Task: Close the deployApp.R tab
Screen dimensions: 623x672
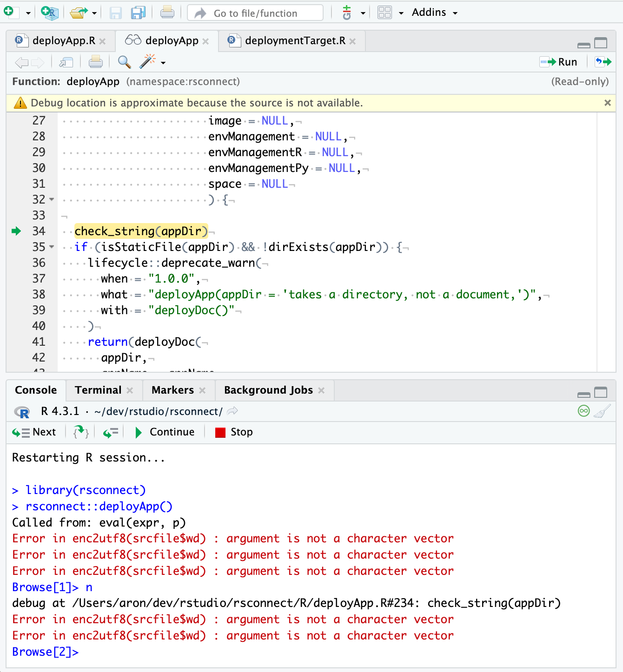Action: coord(102,41)
